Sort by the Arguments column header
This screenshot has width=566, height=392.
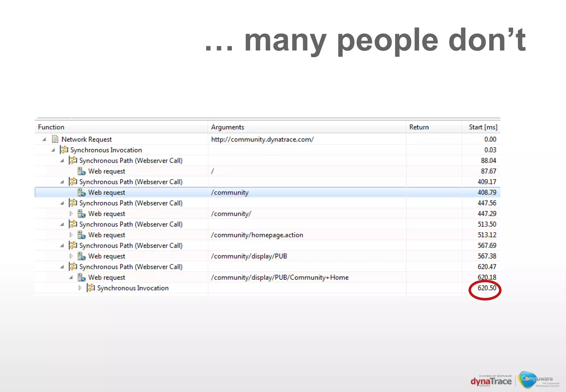306,127
